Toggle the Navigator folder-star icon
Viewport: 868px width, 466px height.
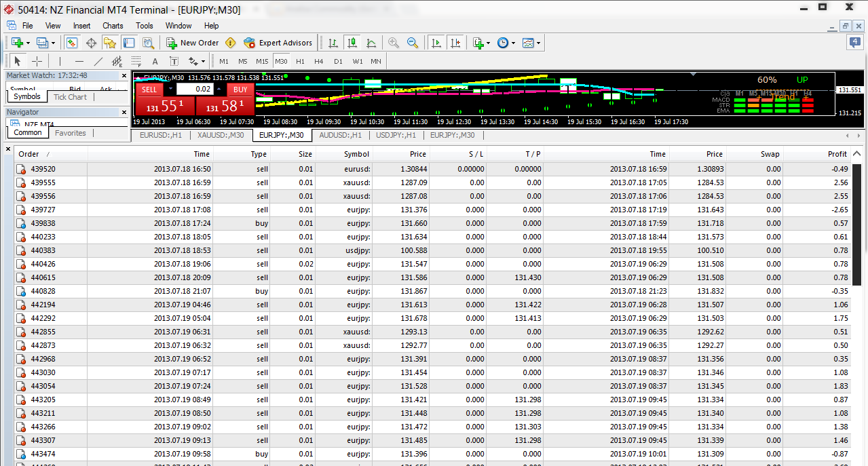(x=110, y=43)
